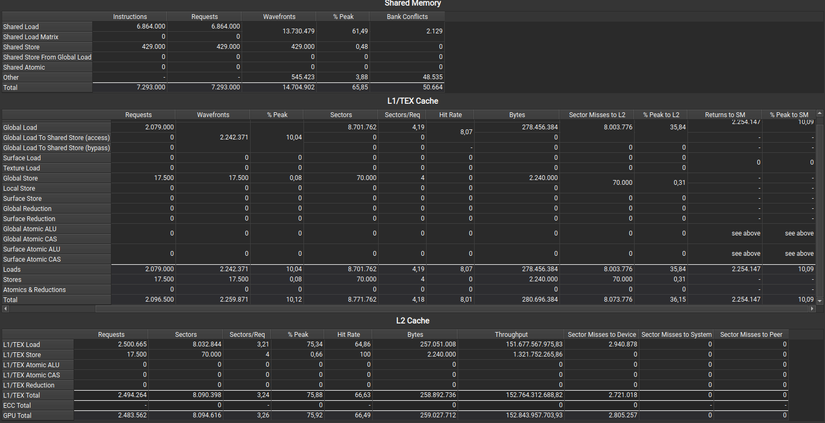Click the L1/TEX Load row in L2 Cache

coord(38,345)
